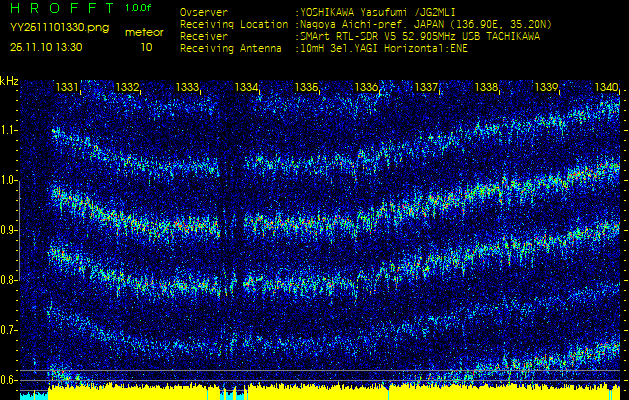Jump to the 1337 time marker
This screenshot has height=400, width=629.
point(427,88)
